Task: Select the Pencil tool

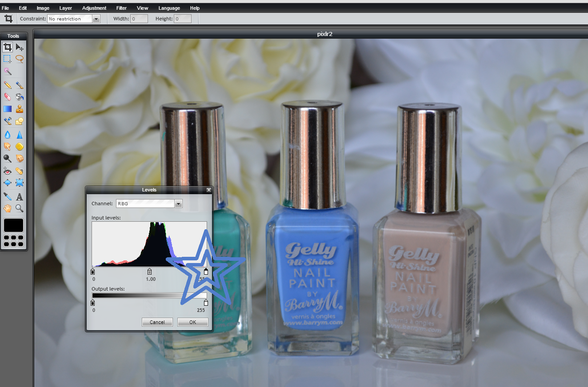Action: pos(8,85)
